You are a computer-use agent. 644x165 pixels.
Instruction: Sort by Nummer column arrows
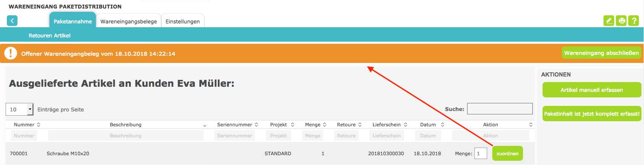tap(39, 125)
